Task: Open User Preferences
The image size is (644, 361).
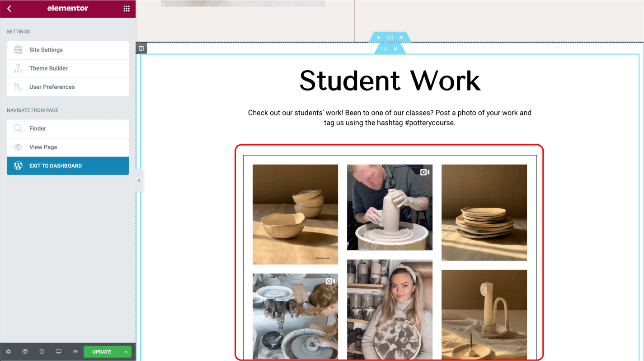Action: [x=68, y=87]
